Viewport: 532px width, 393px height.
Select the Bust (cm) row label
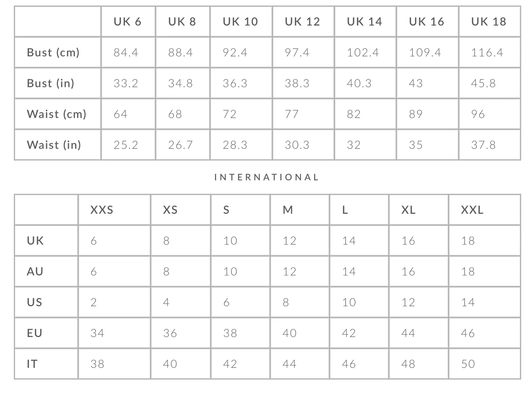point(53,53)
